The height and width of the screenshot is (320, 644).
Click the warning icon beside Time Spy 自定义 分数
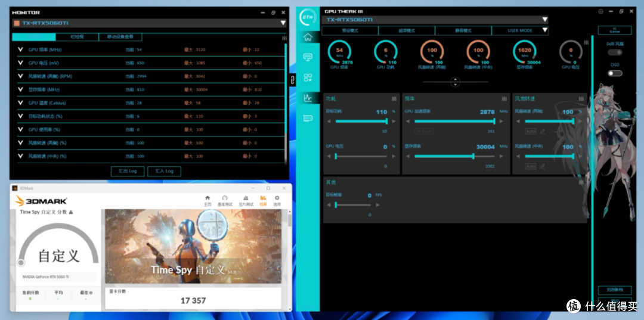[71, 212]
